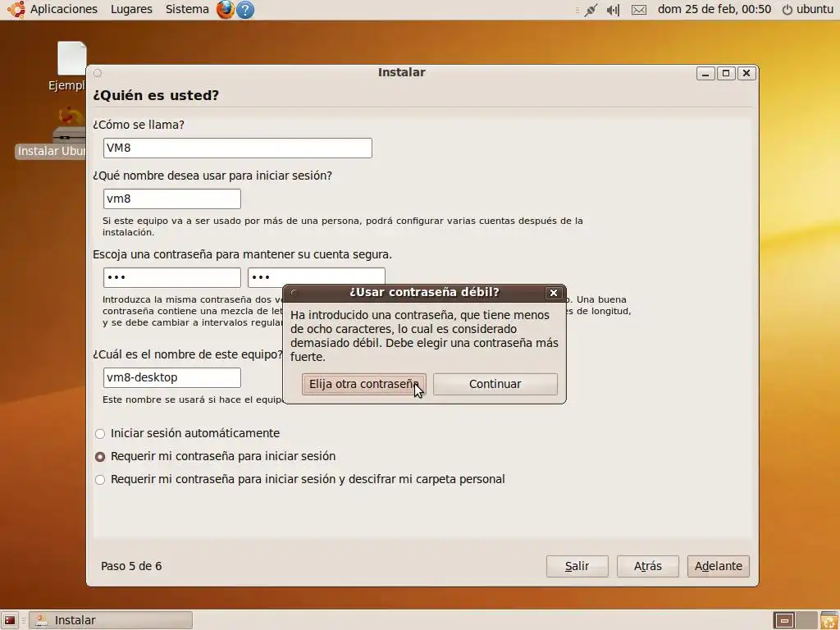Click the Ubuntu logo on the Aplicaciones menu

(x=16, y=9)
